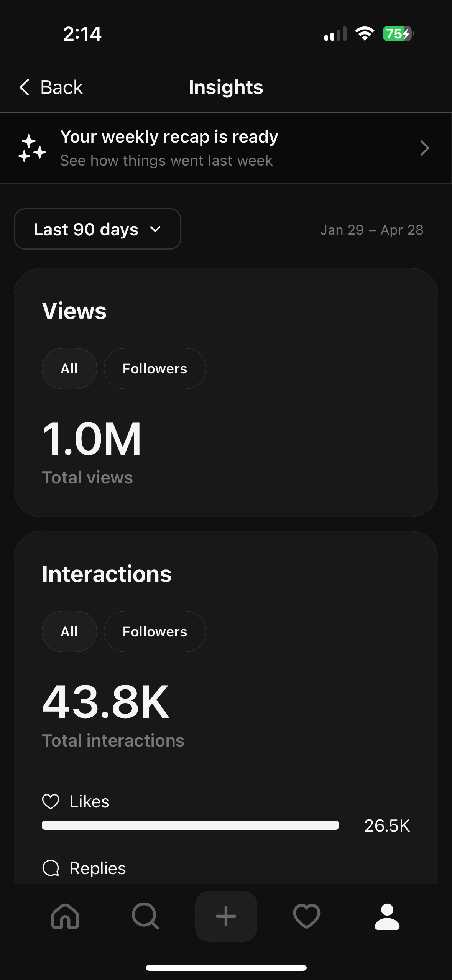
Task: Tap the Likes heart icon
Action: pyautogui.click(x=51, y=801)
